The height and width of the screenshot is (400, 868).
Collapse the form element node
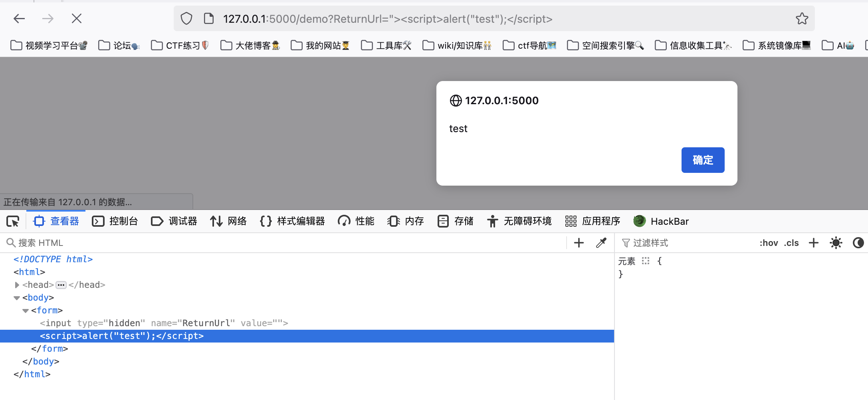26,311
